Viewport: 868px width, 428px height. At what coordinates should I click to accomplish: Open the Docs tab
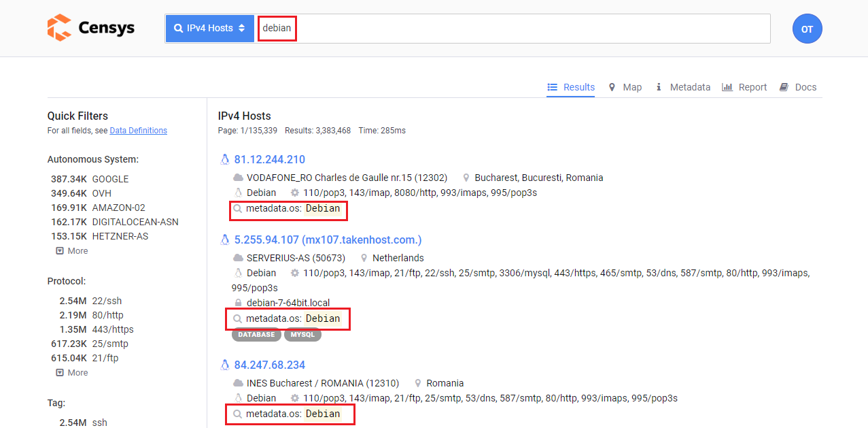[x=798, y=87]
